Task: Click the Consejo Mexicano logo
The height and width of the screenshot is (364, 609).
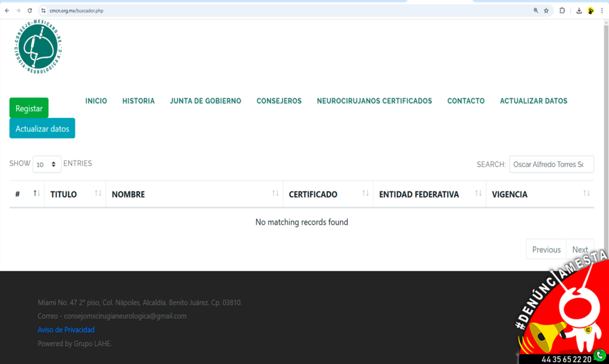Action: 39,47
